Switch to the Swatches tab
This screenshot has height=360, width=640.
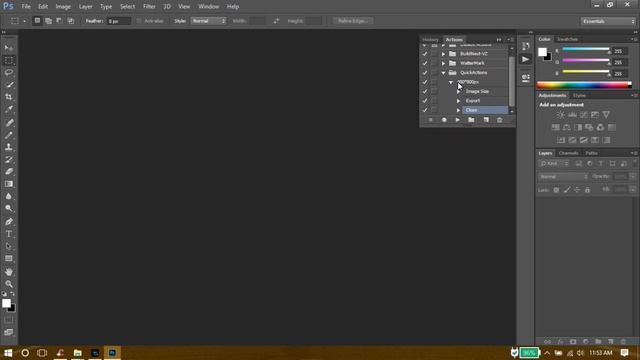click(567, 39)
